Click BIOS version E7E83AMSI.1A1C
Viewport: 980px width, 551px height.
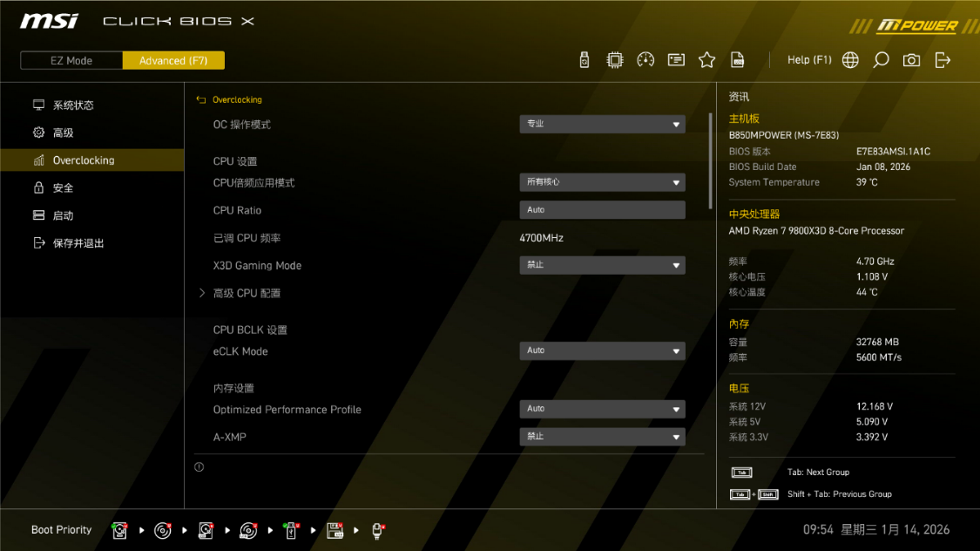pos(893,152)
